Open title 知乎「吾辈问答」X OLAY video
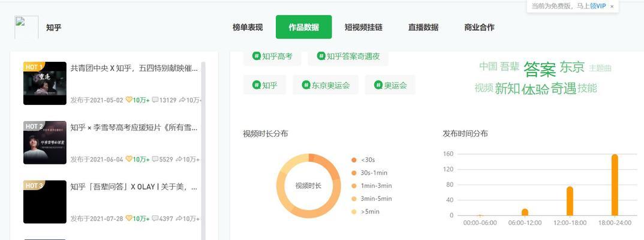The image size is (644, 240). [134, 187]
